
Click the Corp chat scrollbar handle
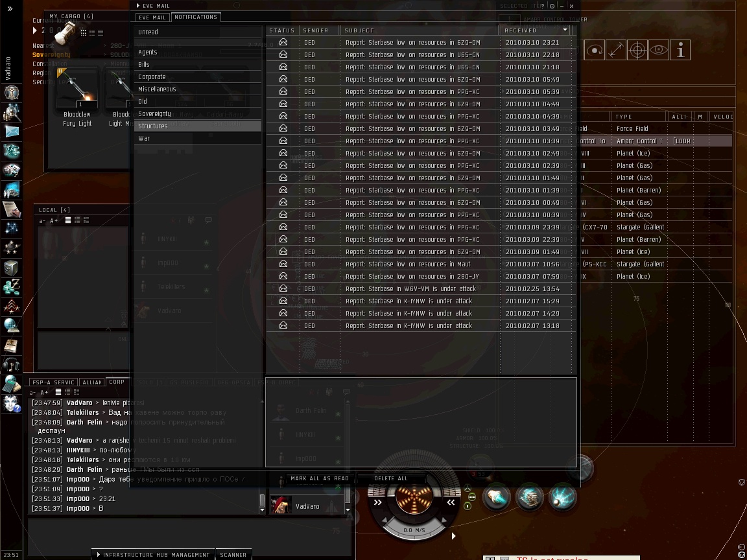(261, 500)
